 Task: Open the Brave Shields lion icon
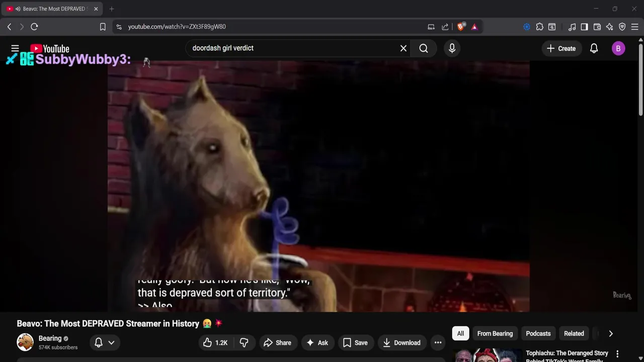coord(461,27)
